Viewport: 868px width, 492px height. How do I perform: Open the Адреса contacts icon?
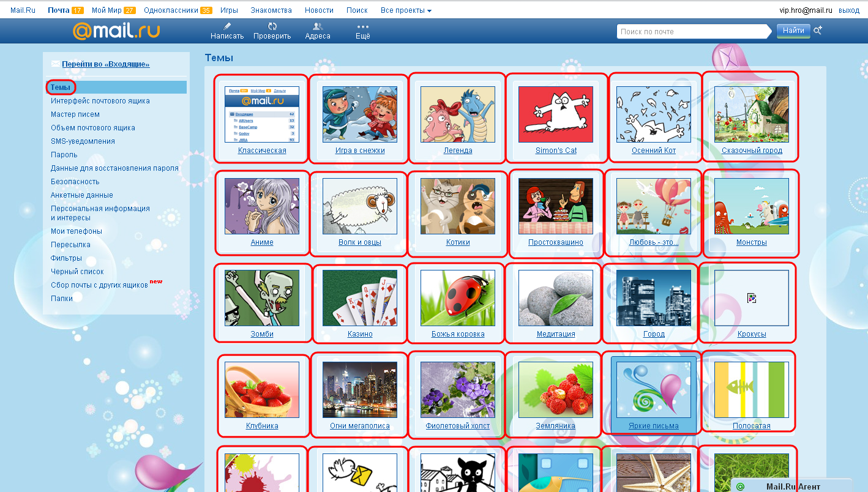318,26
